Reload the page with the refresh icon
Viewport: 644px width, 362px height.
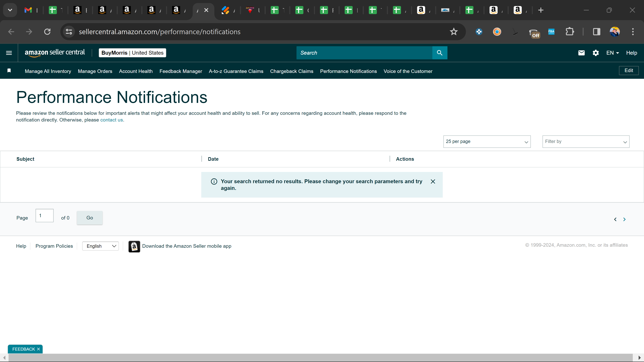[47, 32]
